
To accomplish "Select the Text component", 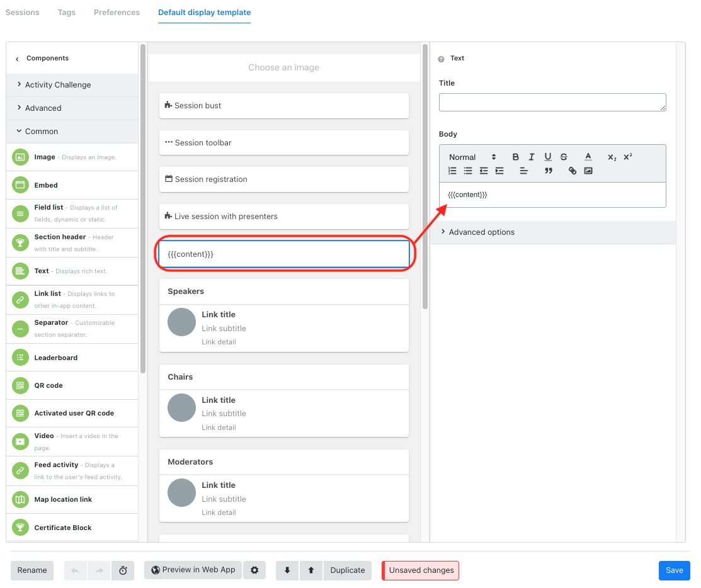I will pos(72,271).
